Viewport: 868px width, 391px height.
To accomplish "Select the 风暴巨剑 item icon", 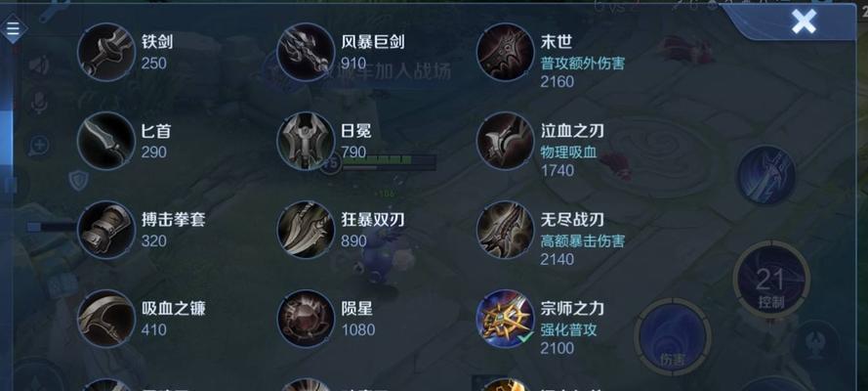I will click(x=307, y=52).
